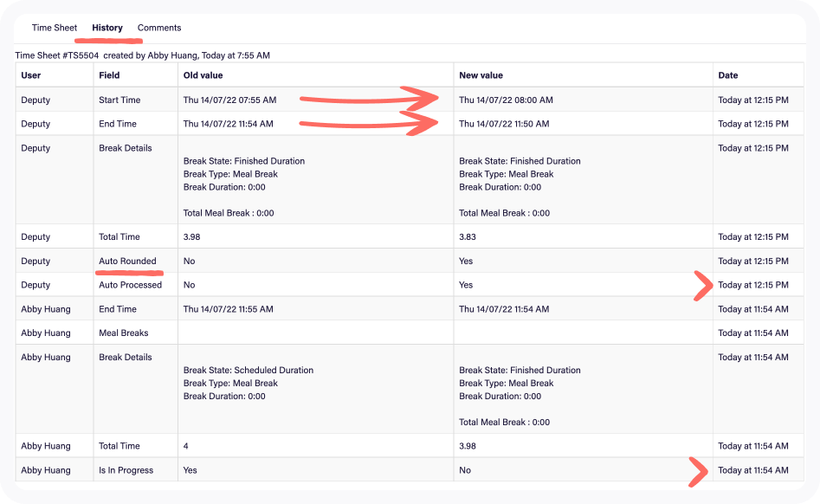820x504 pixels.
Task: Click new value Thu 14/07/22 11:50 AM
Action: pos(504,124)
